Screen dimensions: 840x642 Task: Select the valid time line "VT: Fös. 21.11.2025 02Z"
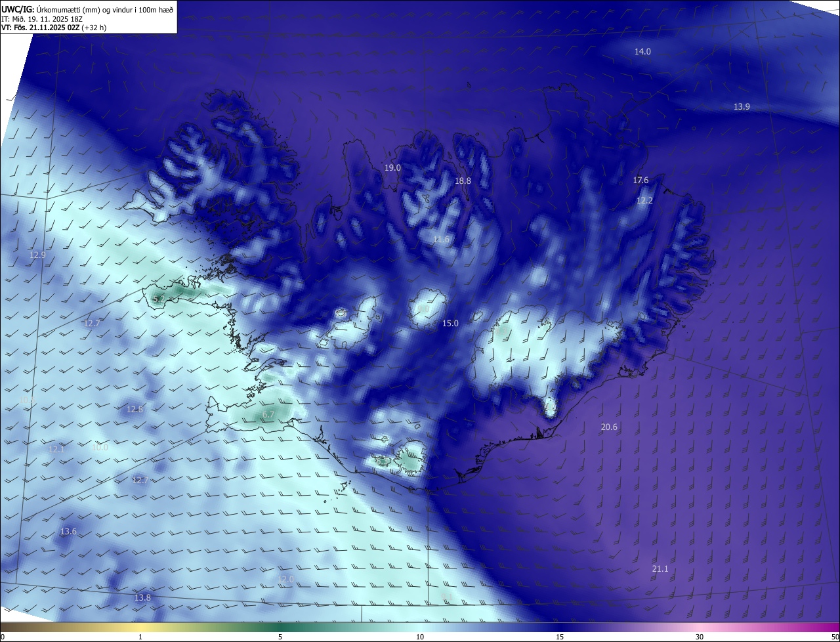(x=41, y=28)
